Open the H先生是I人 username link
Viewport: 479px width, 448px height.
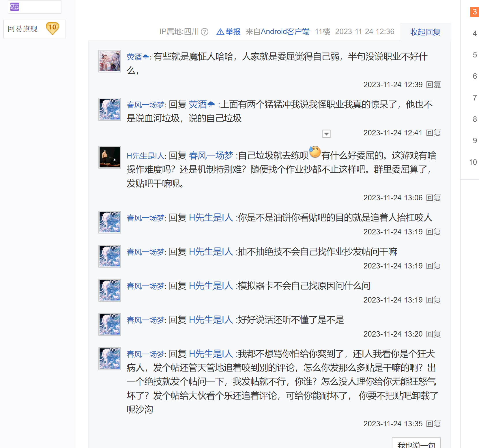pyautogui.click(x=145, y=156)
